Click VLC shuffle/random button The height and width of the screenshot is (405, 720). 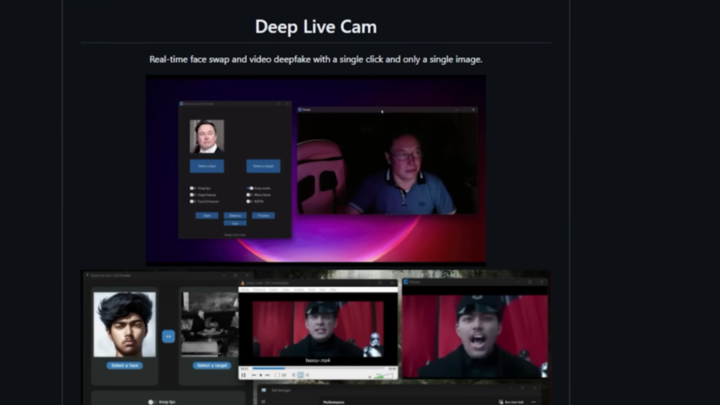(307, 375)
